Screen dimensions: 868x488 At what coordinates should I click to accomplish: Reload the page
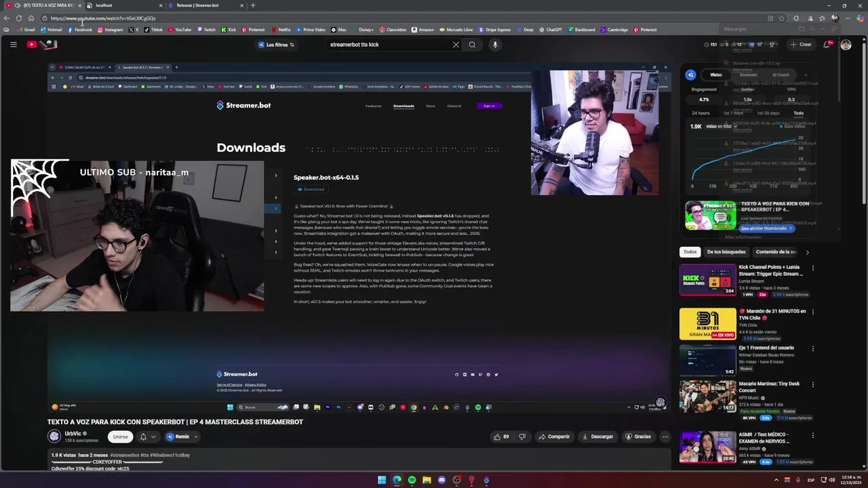[19, 18]
